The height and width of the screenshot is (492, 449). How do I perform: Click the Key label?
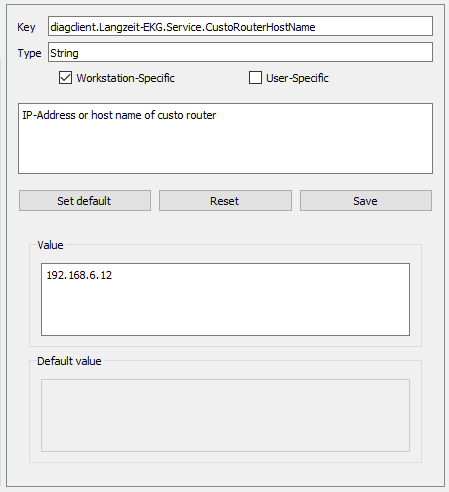[26, 27]
